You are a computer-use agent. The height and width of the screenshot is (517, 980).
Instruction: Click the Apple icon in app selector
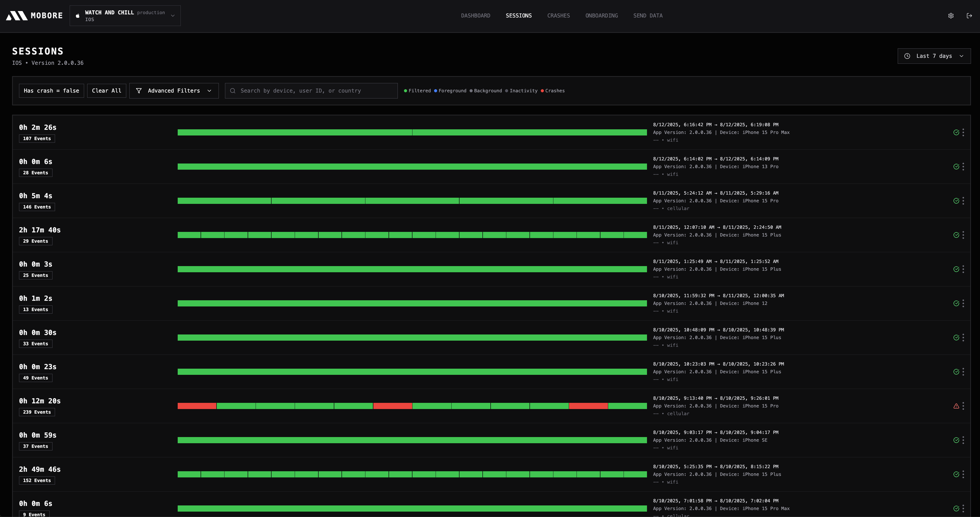[x=78, y=16]
